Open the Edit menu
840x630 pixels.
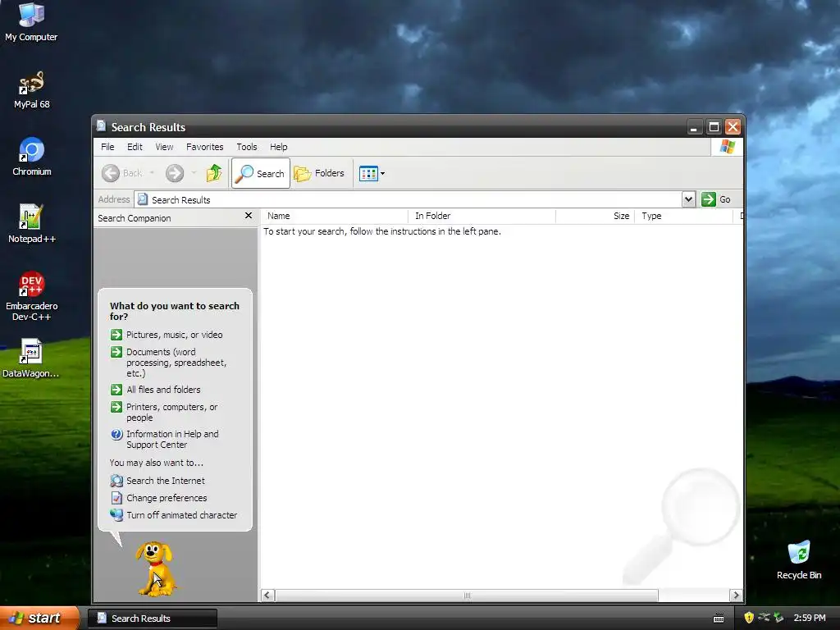[x=135, y=147]
